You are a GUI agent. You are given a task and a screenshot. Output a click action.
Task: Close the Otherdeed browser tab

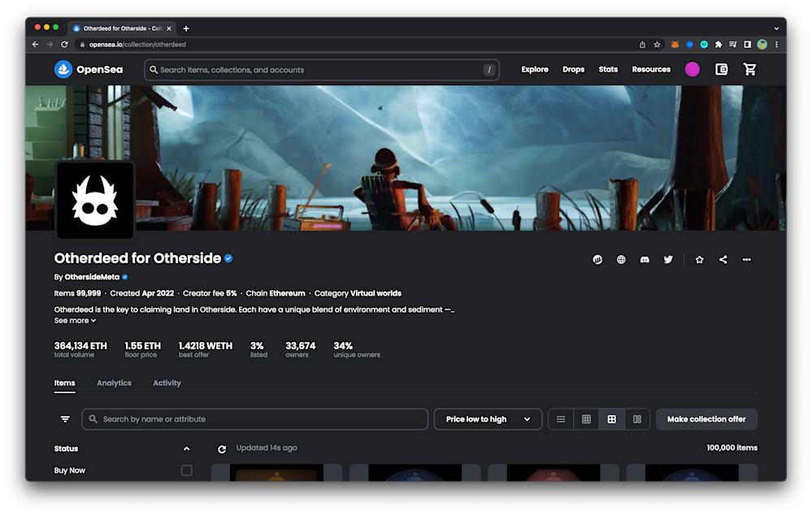tap(169, 28)
